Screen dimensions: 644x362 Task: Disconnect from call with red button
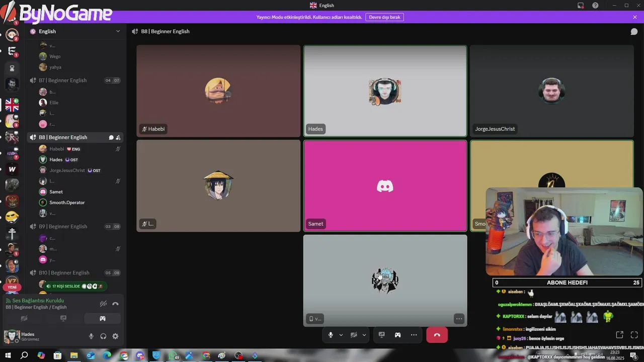coord(437,335)
